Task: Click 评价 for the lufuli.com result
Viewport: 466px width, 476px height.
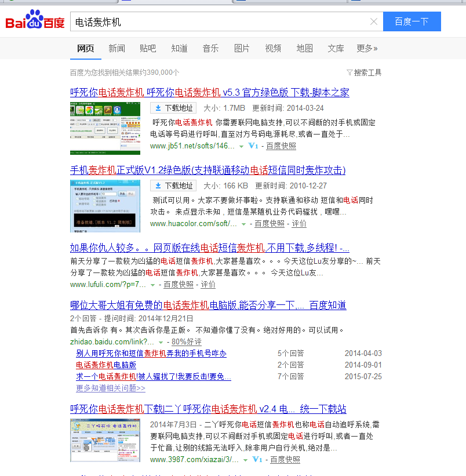Action: pos(208,285)
